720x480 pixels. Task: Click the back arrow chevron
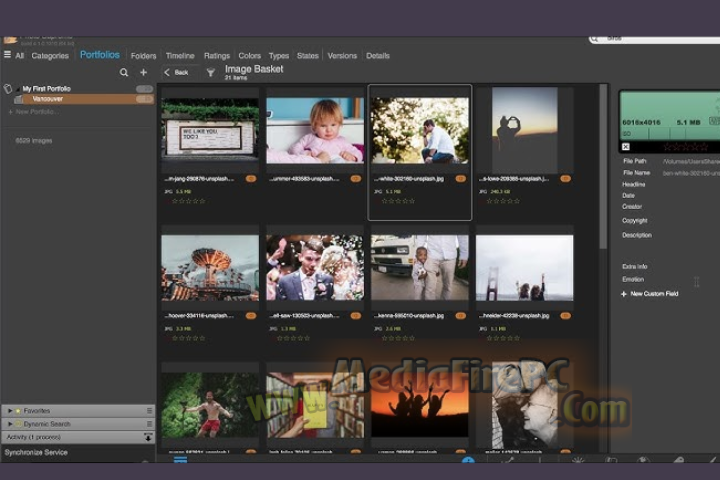[167, 73]
